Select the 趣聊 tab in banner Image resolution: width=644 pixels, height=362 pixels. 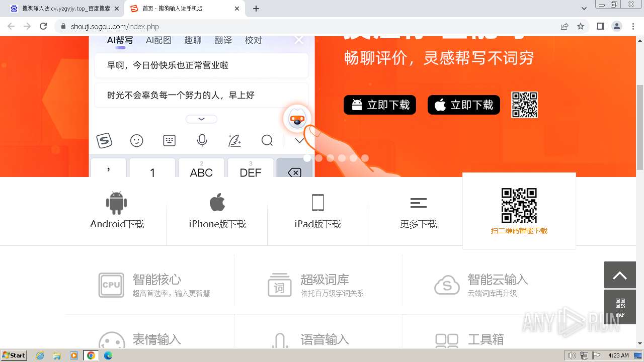coord(193,40)
